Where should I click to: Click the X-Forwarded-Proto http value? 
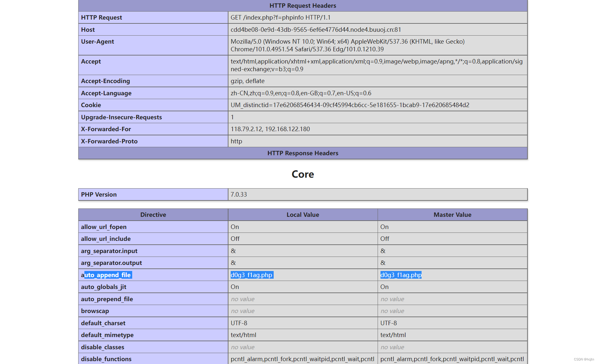[236, 141]
